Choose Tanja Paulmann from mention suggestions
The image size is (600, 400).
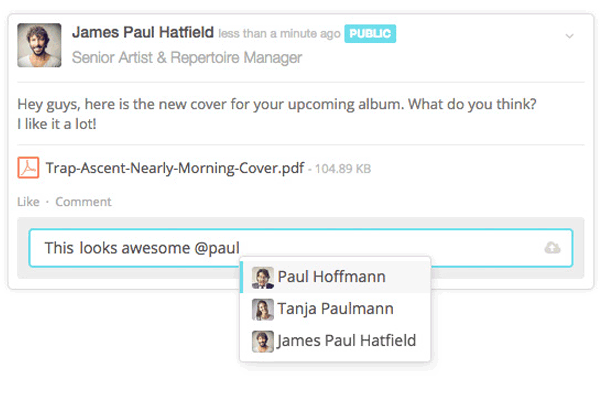click(335, 309)
